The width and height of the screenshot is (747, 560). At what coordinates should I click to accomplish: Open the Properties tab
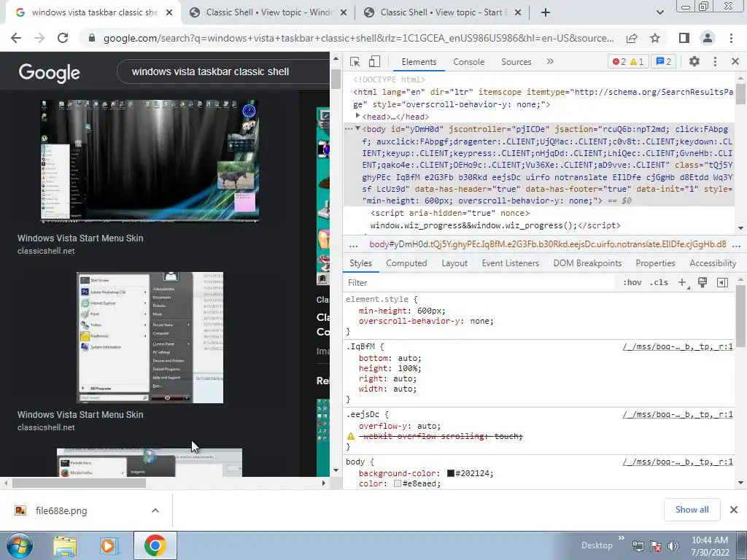655,263
